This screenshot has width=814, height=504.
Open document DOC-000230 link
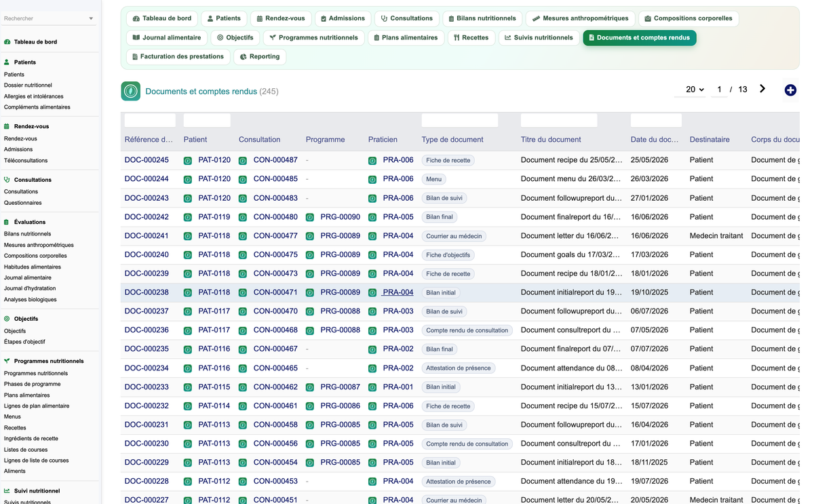tap(147, 444)
